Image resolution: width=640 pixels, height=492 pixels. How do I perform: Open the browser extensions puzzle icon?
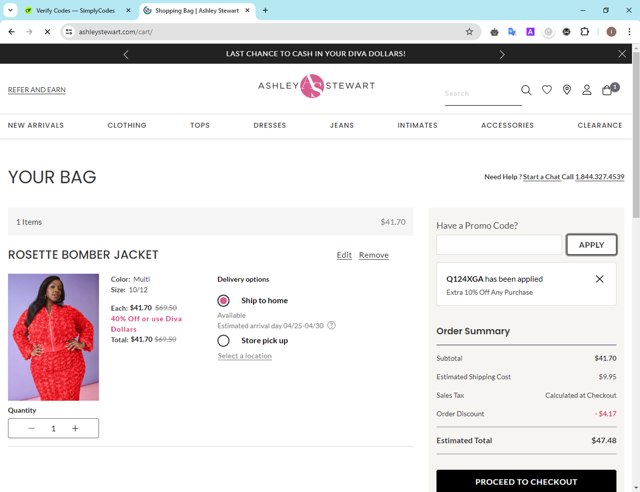(x=584, y=31)
